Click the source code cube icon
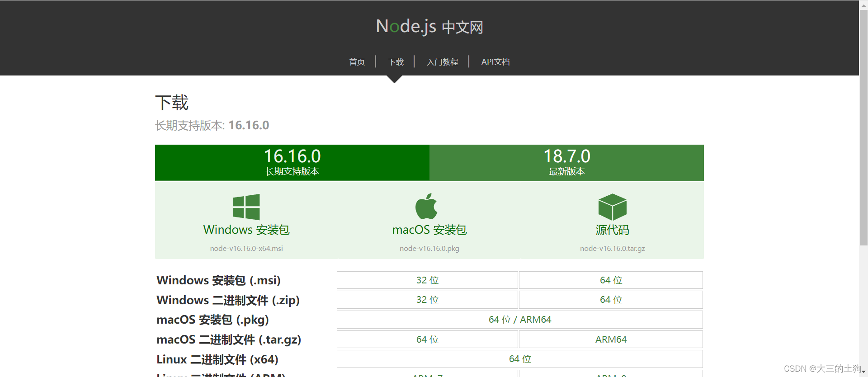 coord(612,207)
